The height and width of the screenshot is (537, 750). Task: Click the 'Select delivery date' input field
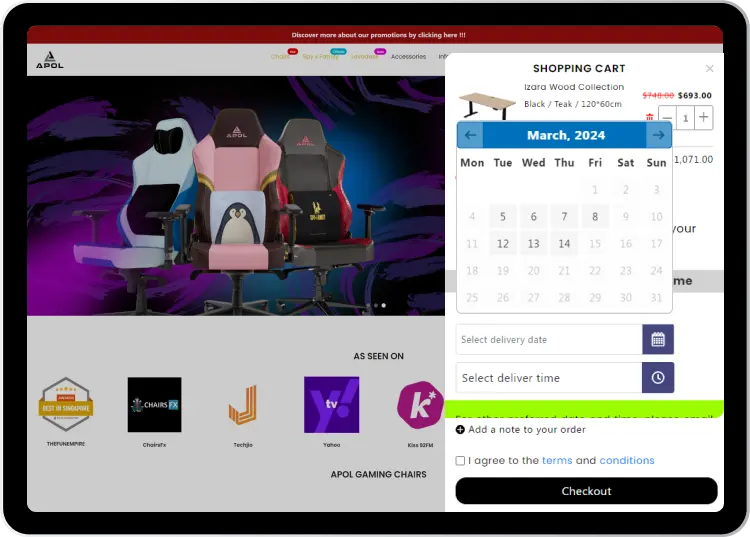click(x=548, y=340)
